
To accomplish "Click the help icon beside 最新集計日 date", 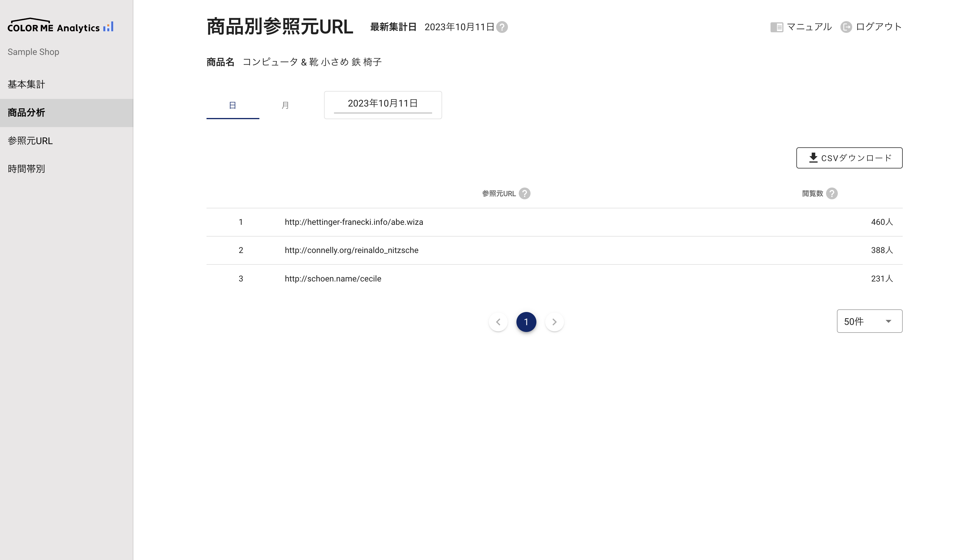I will point(502,27).
